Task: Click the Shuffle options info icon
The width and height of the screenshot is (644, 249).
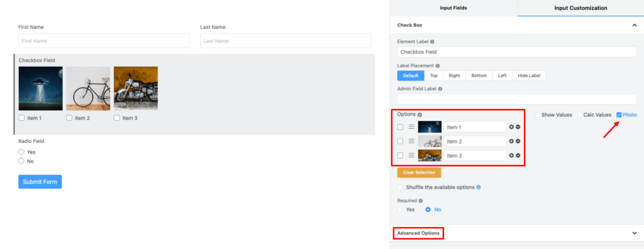Action: [x=479, y=187]
